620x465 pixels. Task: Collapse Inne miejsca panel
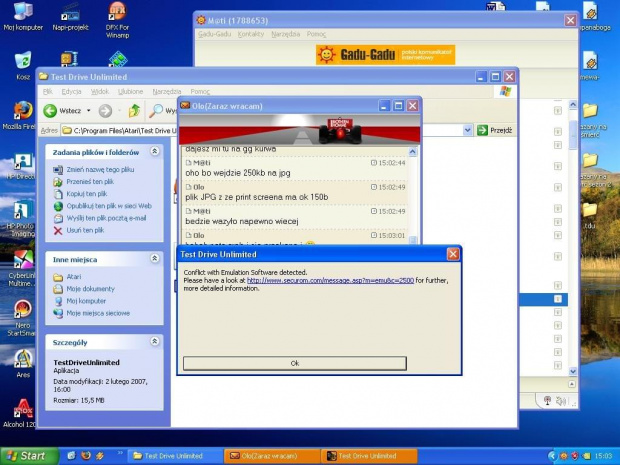click(155, 259)
